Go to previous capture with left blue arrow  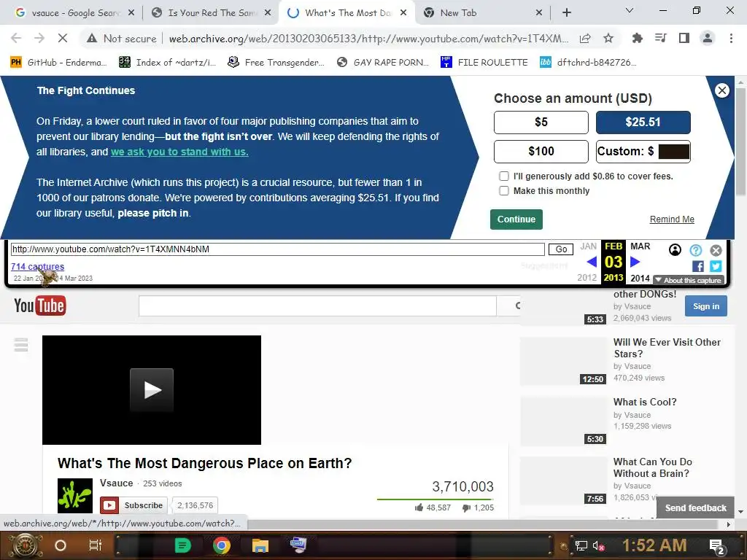(x=592, y=262)
